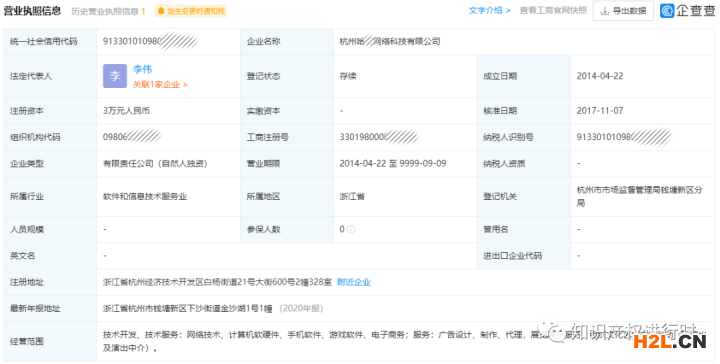This screenshot has width=720, height=364.
Task: Click the 注册资本 value 3万元人民币
Action: coord(126,111)
